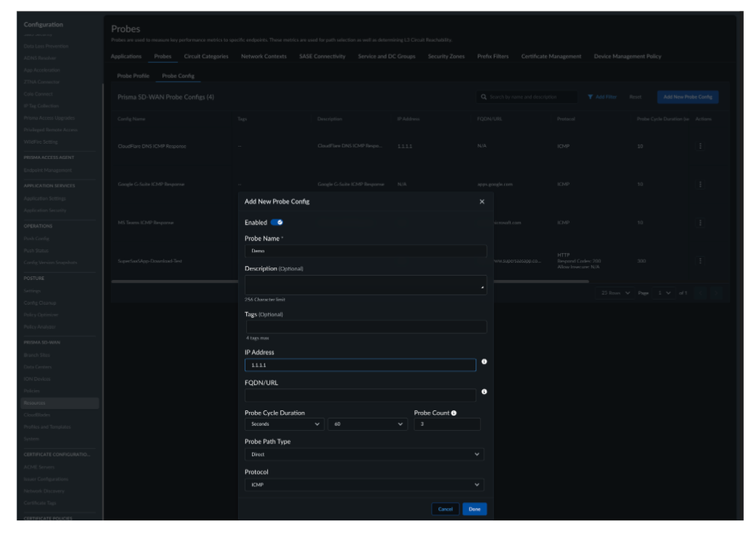756x533 pixels.
Task: Click the Description text area
Action: (x=366, y=285)
